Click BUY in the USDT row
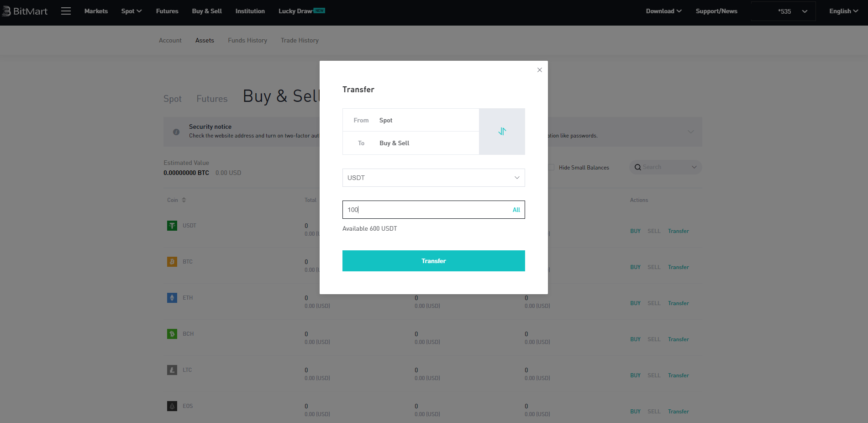Screen dimensions: 868x423 635,231
